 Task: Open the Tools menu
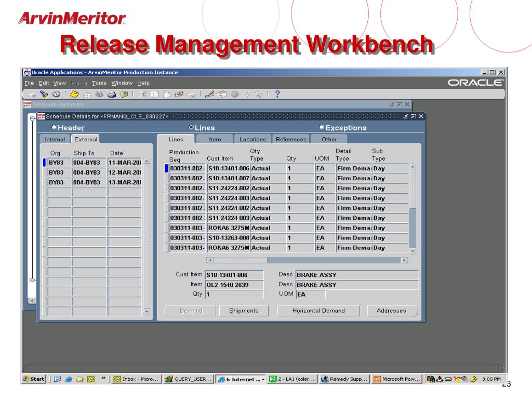coord(99,83)
